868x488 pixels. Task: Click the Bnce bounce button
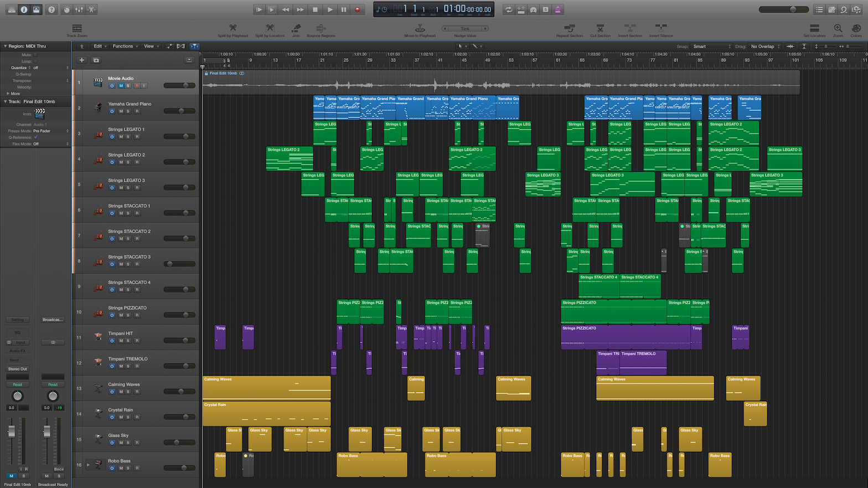(x=59, y=469)
